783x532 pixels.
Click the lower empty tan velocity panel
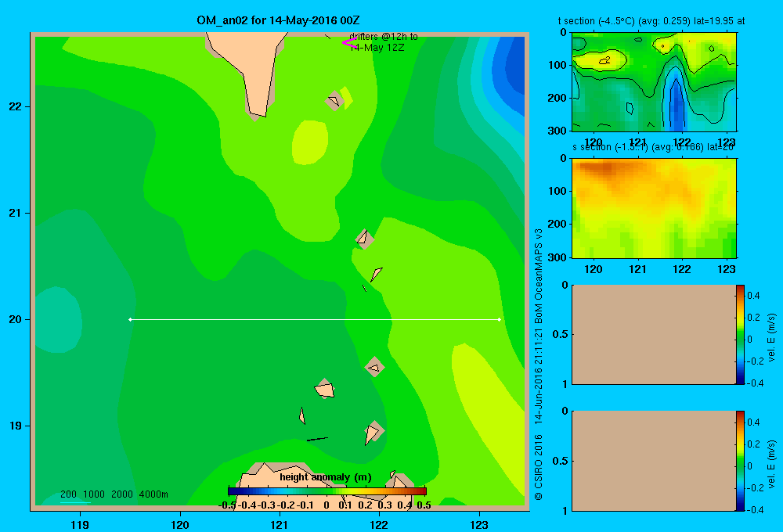654,461
